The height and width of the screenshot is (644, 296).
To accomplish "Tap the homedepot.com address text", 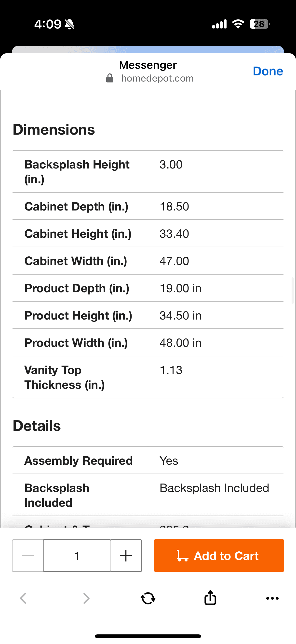I will click(157, 78).
